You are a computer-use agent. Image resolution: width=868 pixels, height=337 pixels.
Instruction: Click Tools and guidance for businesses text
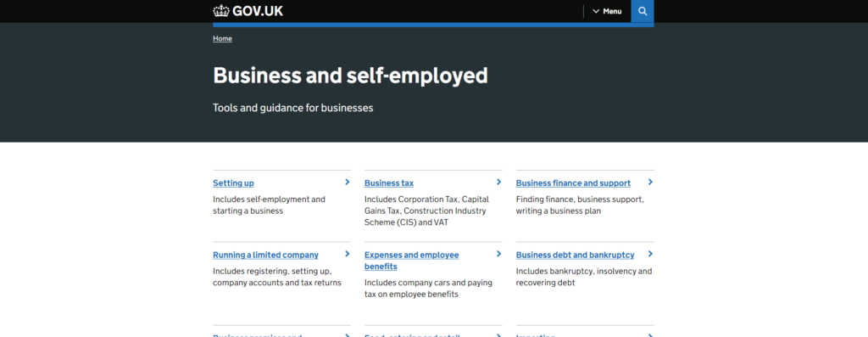pos(292,108)
